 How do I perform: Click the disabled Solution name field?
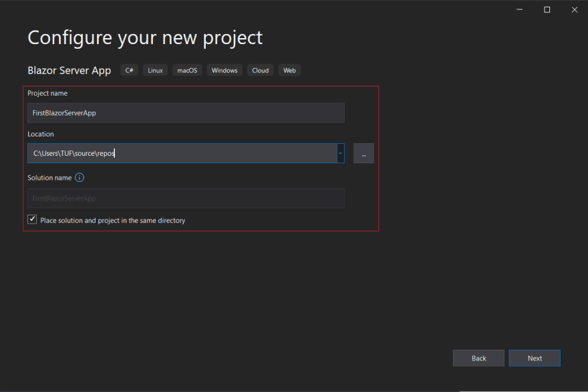(186, 198)
